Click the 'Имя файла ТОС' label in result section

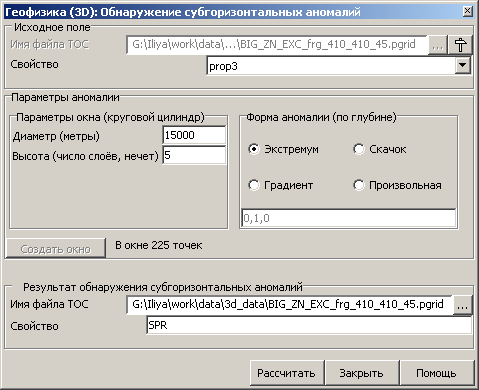49,304
